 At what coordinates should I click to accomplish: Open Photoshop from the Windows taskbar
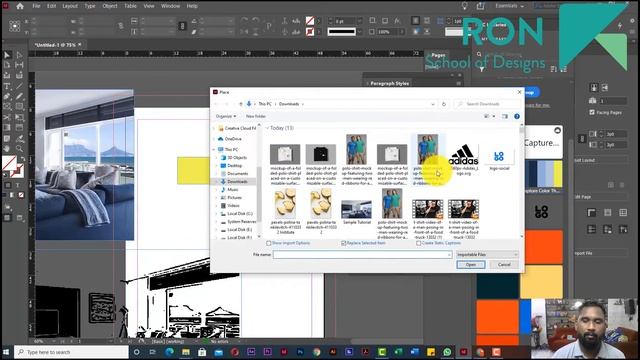[x=300, y=352]
